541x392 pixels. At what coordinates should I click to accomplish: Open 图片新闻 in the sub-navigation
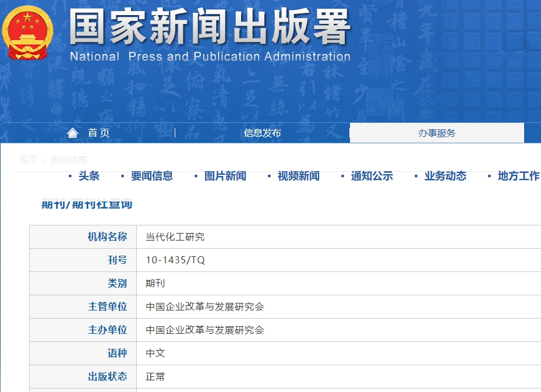(x=225, y=176)
